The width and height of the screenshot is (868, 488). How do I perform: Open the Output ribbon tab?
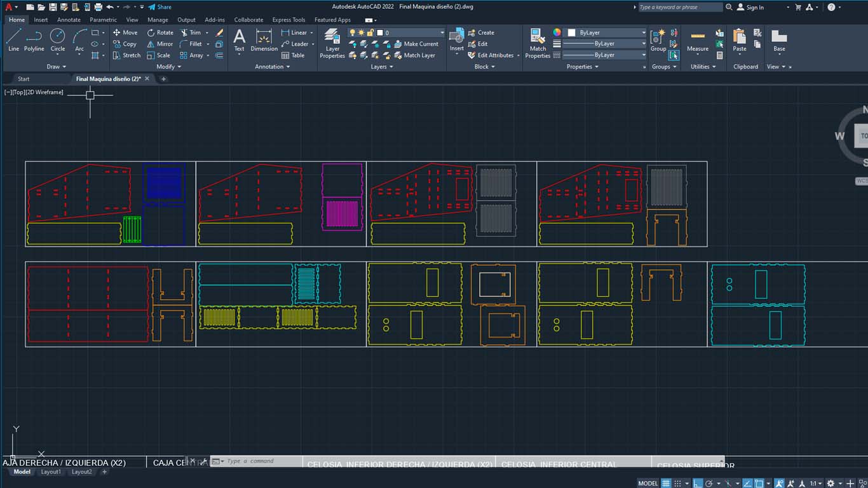186,20
